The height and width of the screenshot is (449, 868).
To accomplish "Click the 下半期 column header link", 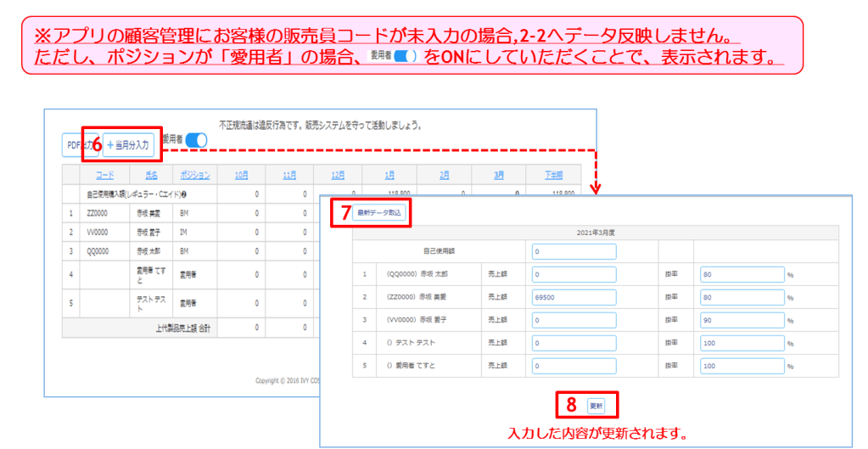I will click(554, 175).
